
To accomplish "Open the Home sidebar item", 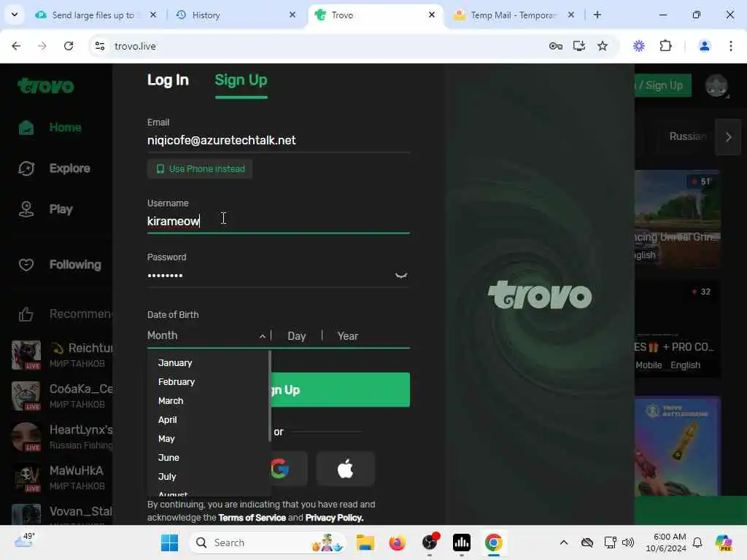I will coord(50,128).
